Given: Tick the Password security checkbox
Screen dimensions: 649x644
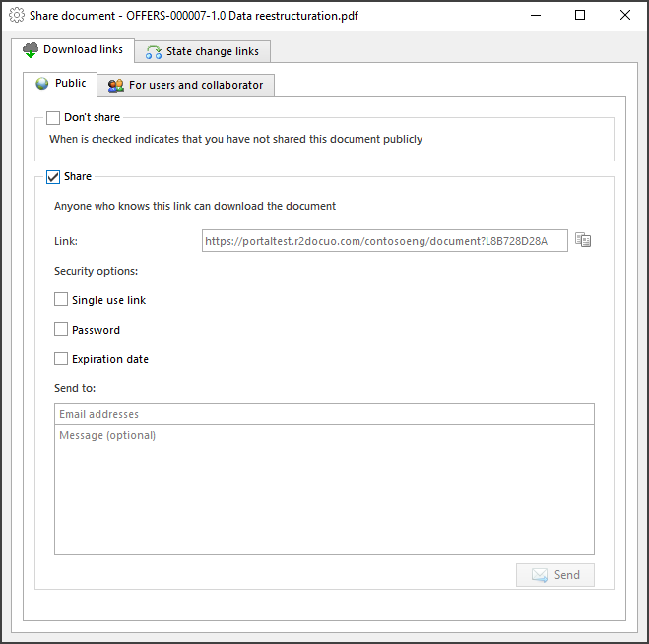Looking at the screenshot, I should pos(61,330).
